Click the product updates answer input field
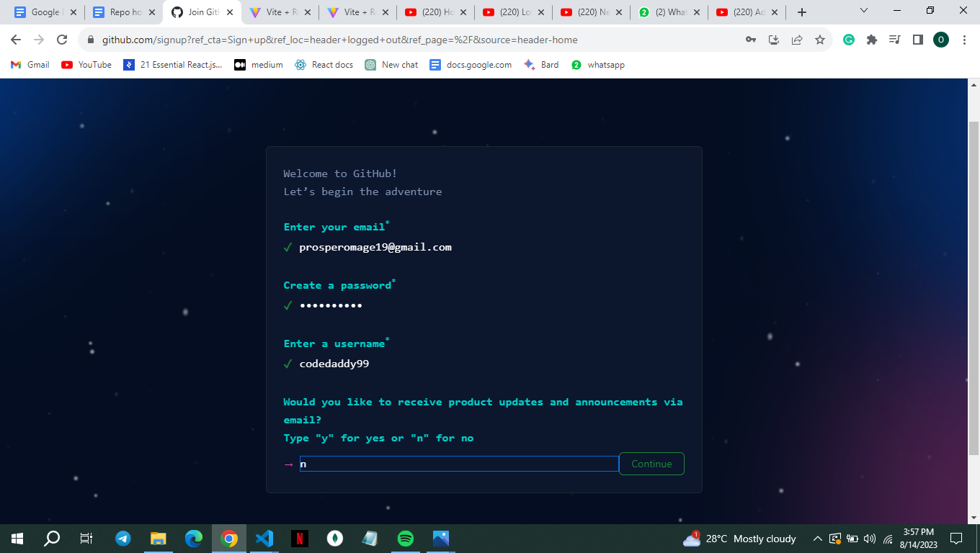The height and width of the screenshot is (553, 980). pyautogui.click(x=459, y=464)
